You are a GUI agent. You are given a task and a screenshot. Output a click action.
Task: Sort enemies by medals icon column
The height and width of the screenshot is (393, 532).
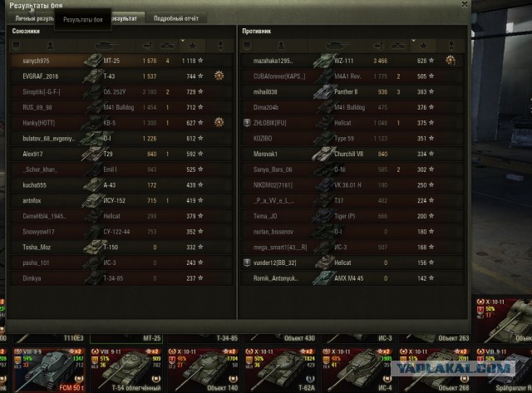pyautogui.click(x=451, y=45)
